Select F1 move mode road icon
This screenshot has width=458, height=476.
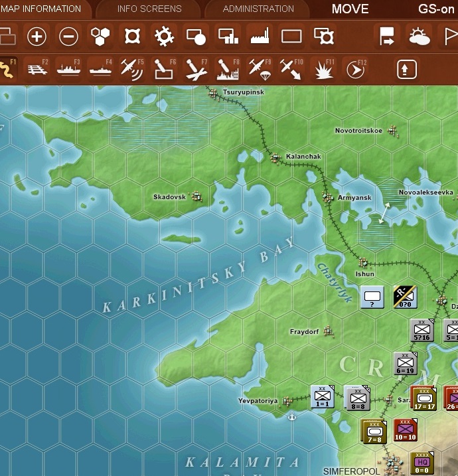tap(7, 69)
